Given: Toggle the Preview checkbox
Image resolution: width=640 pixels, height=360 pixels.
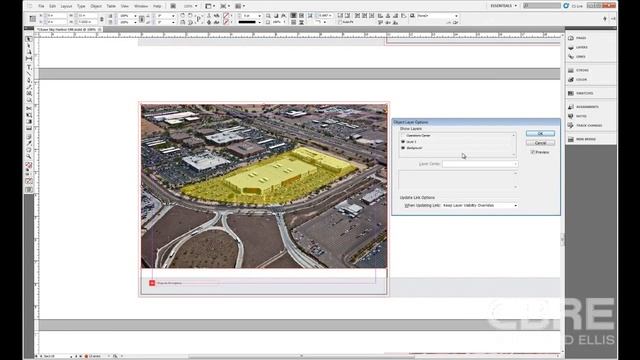Looking at the screenshot, I should point(533,152).
